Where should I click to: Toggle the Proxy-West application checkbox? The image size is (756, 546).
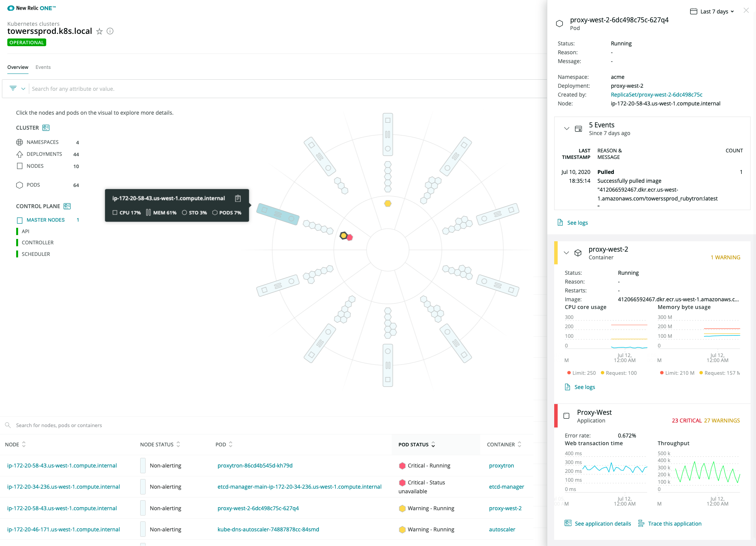click(567, 416)
